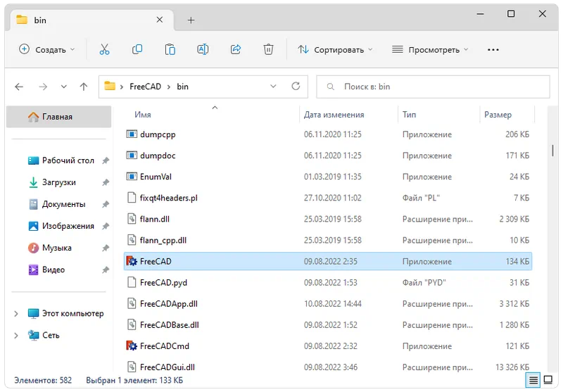Click the Share icon

(236, 49)
